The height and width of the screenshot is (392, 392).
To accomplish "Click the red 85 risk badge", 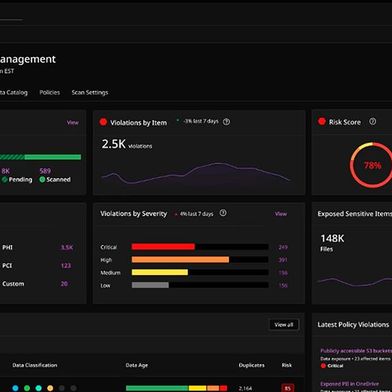I will point(287,388).
